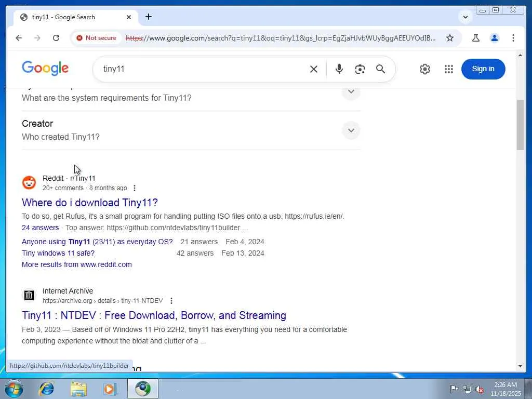Bookmark this page with the star
Screen dimensions: 532x399
[x=449, y=38]
